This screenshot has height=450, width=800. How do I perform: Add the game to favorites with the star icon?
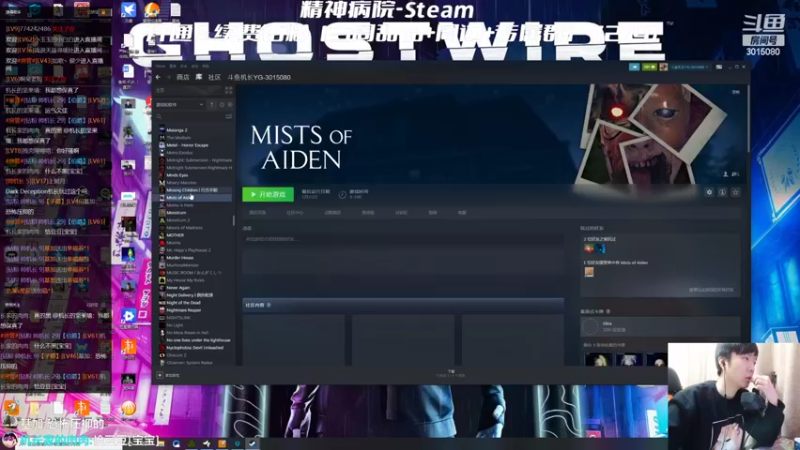pyautogui.click(x=735, y=192)
